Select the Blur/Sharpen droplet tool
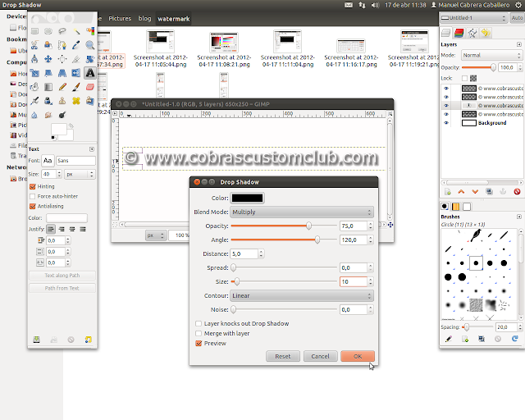The width and height of the screenshot is (525, 420). pyautogui.click(x=34, y=115)
